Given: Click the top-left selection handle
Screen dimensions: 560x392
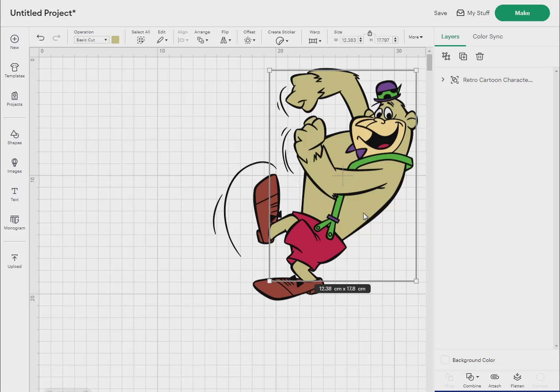Looking at the screenshot, I should [270, 71].
